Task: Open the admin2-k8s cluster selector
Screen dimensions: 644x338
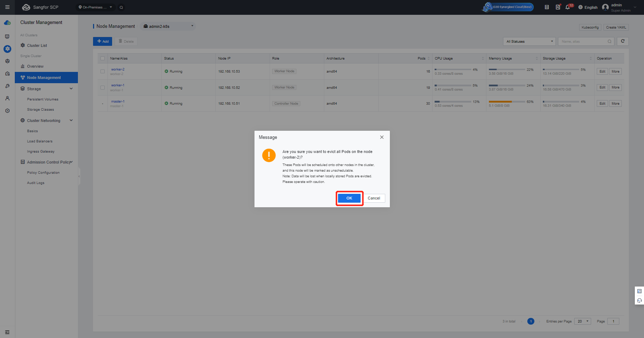Action: (168, 26)
